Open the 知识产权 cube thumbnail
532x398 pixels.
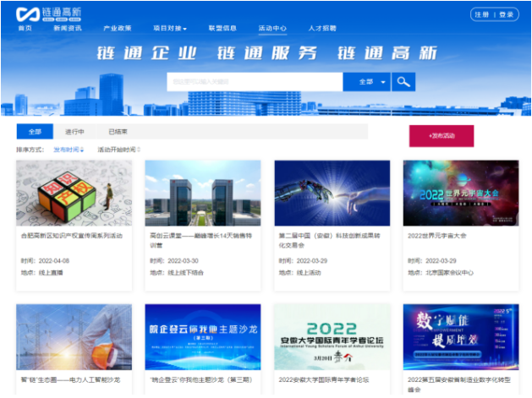point(74,194)
